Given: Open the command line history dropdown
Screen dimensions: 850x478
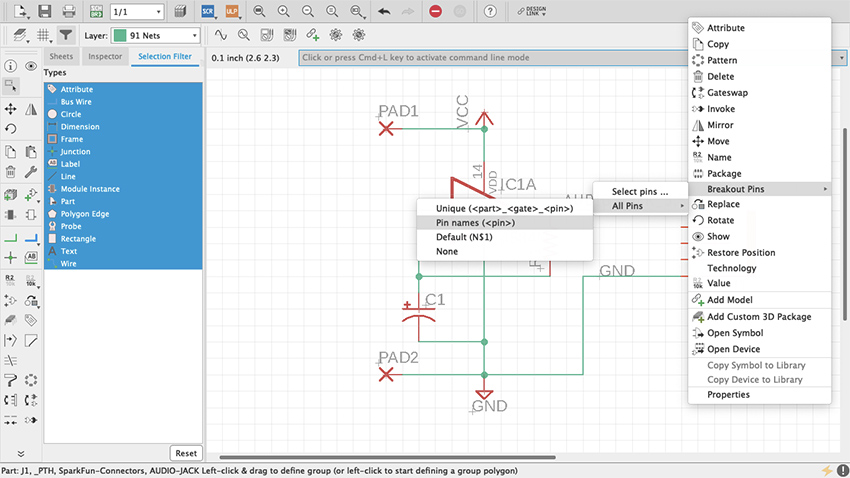Looking at the screenshot, I should pyautogui.click(x=841, y=57).
